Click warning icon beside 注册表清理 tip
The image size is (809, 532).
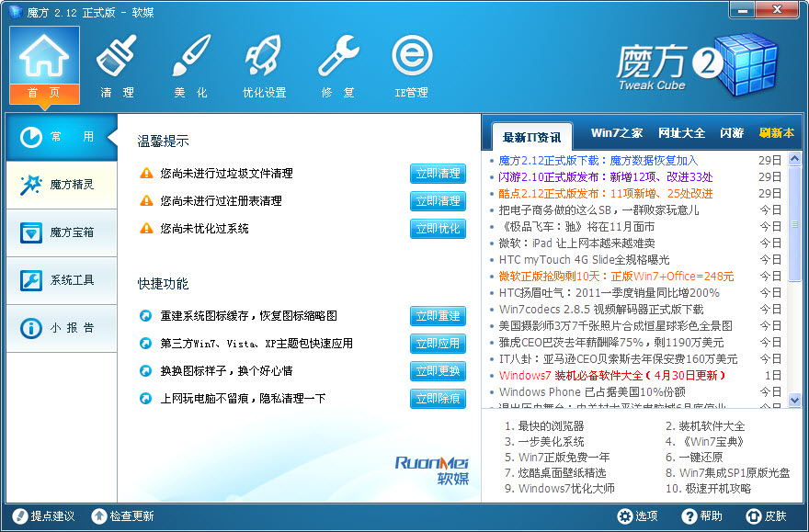pos(146,200)
